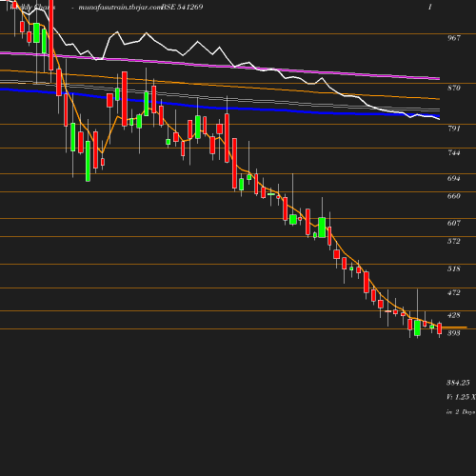
Task: Click the 'in 2 Days' text
Action: [x=461, y=412]
